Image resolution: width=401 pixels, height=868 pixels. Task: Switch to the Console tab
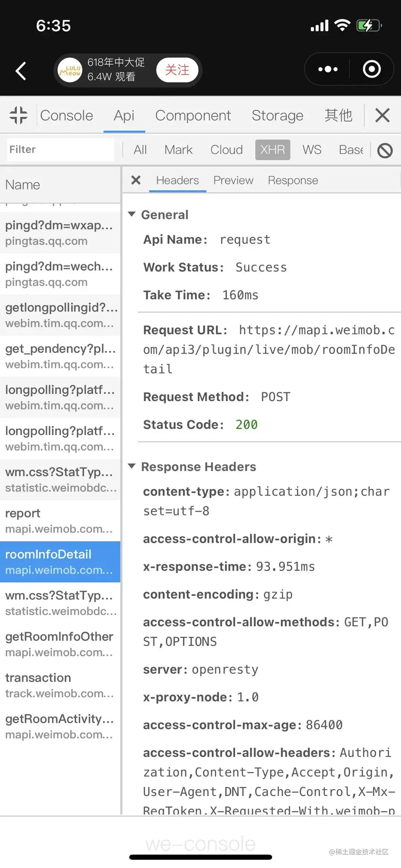pos(66,116)
